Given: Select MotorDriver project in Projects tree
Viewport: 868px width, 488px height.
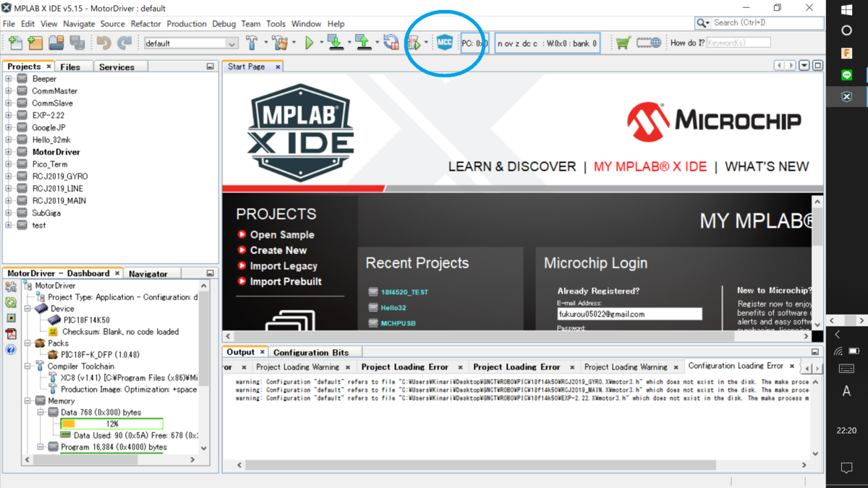Looking at the screenshot, I should [56, 152].
